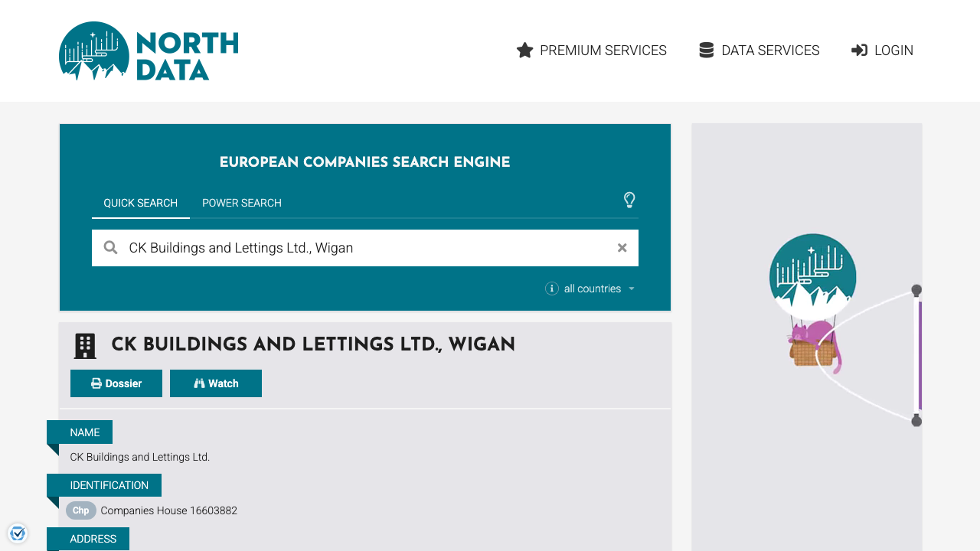Click the database icon next to Data Services
Image resolution: width=980 pixels, height=551 pixels.
pyautogui.click(x=705, y=50)
